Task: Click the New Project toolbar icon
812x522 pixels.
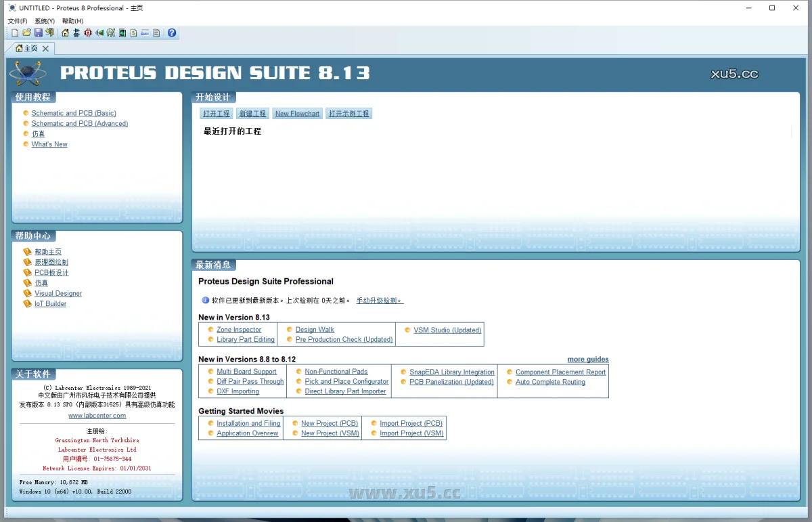Action: click(x=15, y=32)
